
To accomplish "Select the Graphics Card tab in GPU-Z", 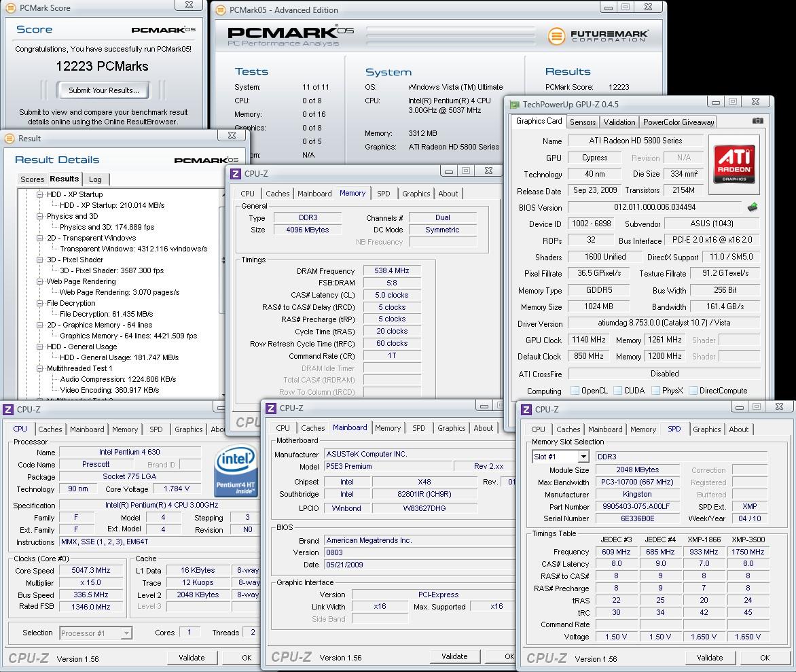I will [539, 121].
